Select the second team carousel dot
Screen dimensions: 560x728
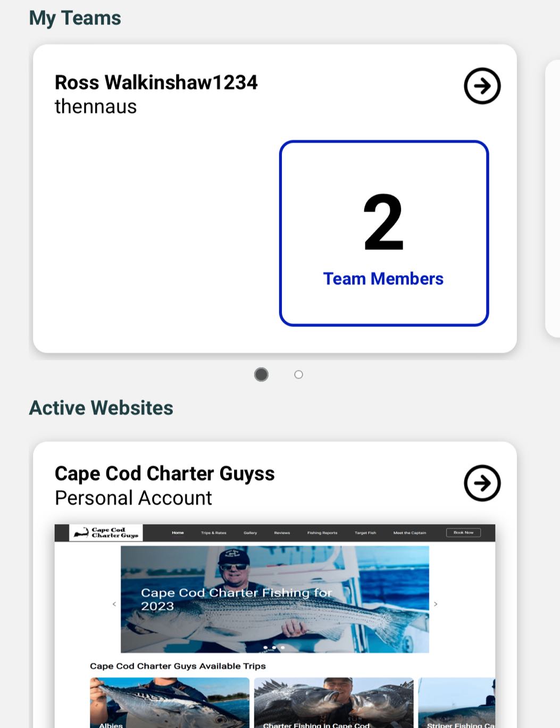pyautogui.click(x=298, y=374)
